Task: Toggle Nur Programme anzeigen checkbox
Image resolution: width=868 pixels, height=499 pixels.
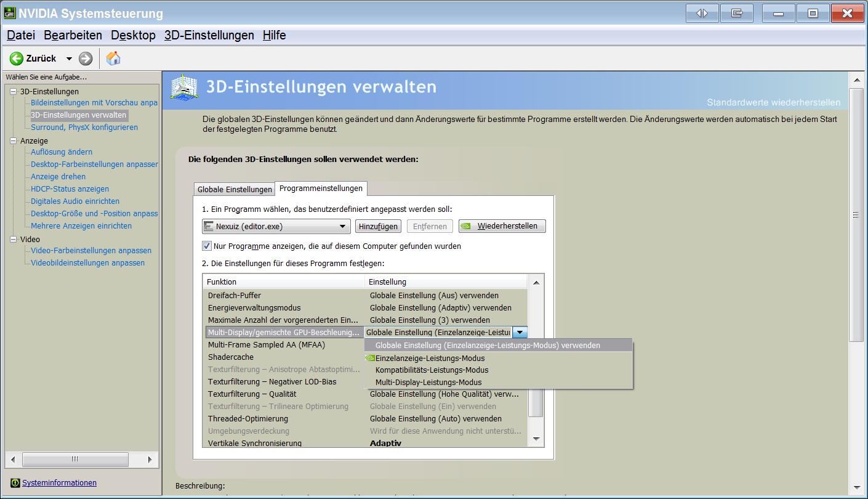Action: pyautogui.click(x=207, y=246)
